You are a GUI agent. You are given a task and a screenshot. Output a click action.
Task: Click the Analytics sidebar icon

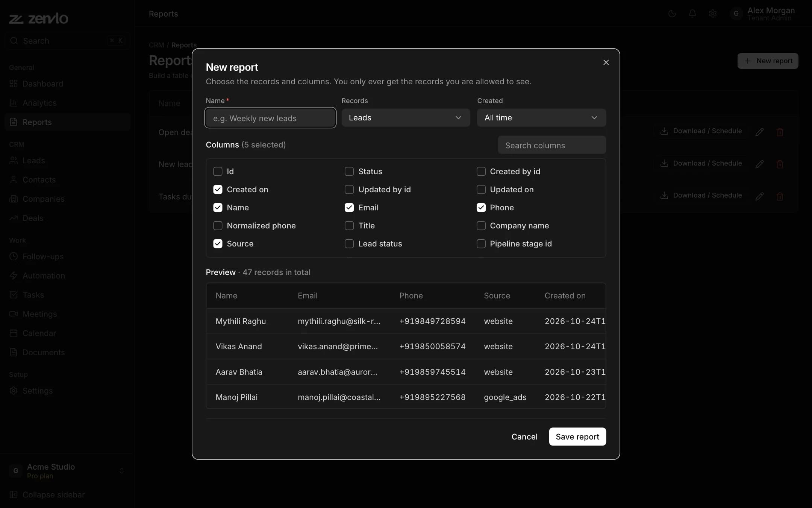[14, 103]
